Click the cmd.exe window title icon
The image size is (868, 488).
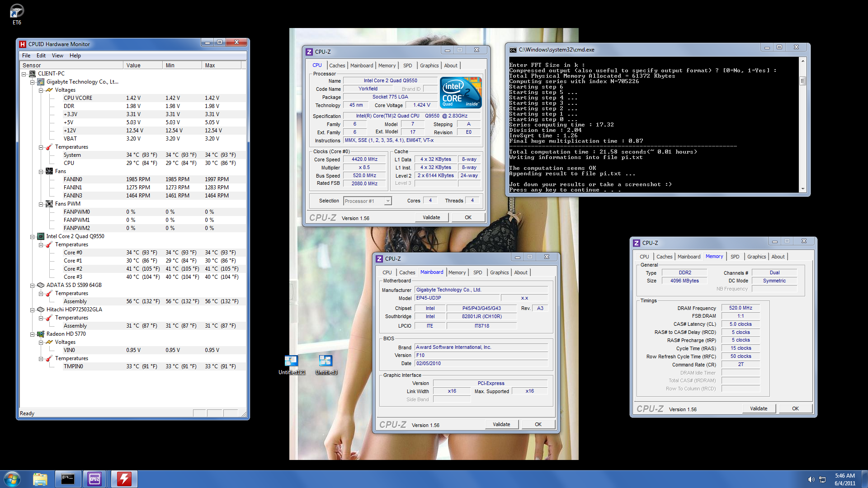[x=513, y=50]
